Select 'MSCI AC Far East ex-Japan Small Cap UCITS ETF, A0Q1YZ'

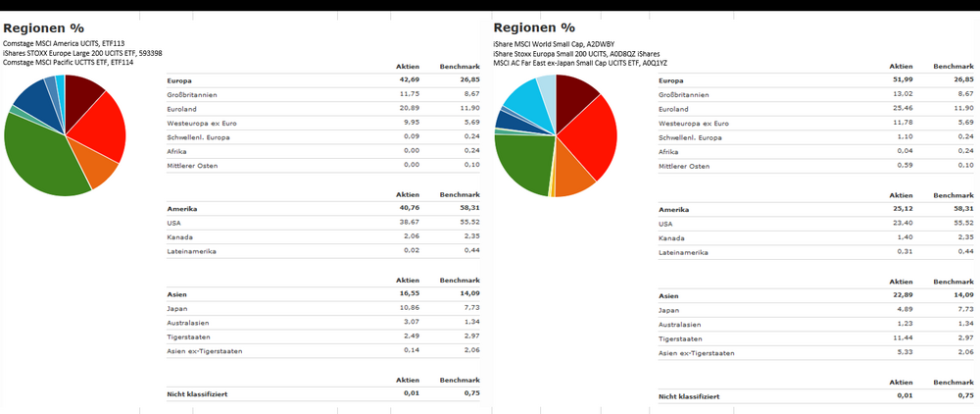point(580,63)
